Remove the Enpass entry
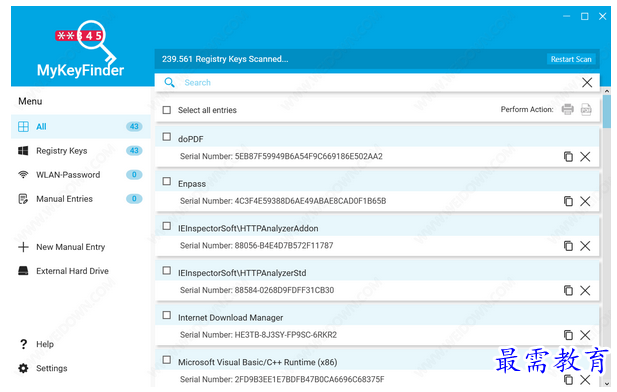Screen dimensions: 617x392 click(585, 201)
